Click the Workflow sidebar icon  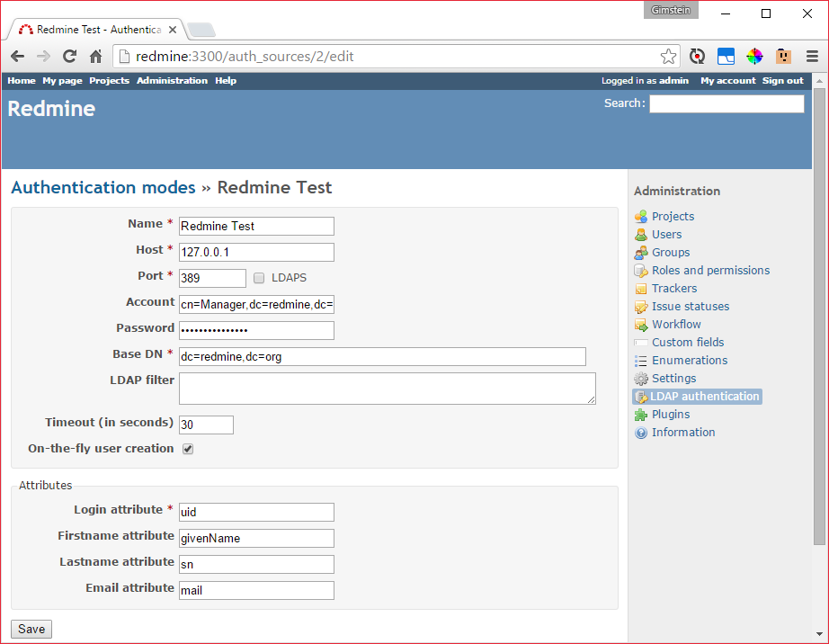point(641,325)
